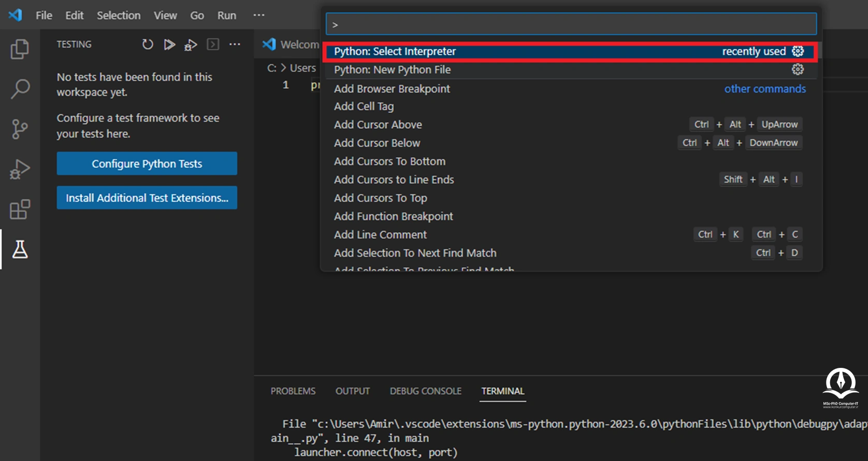Run Add Line Comment command

coord(570,235)
